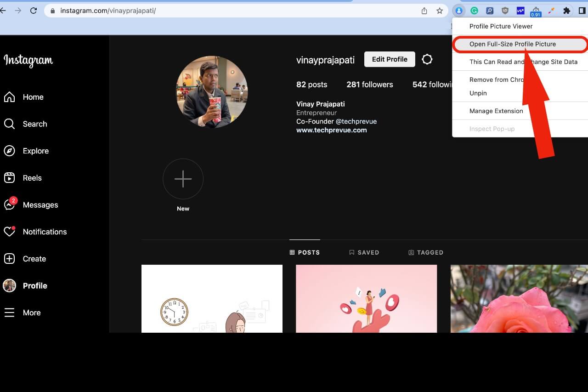Click the Chrome extensions puzzle icon

566,10
